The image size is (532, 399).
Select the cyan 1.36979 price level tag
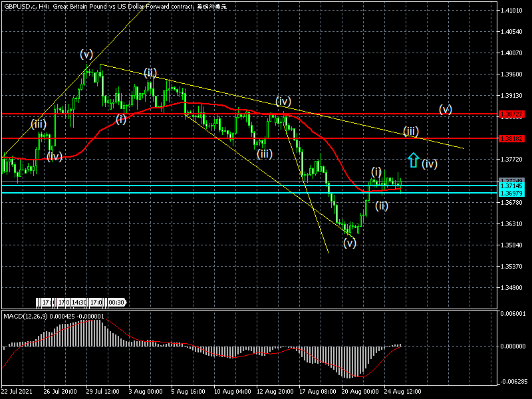point(512,193)
